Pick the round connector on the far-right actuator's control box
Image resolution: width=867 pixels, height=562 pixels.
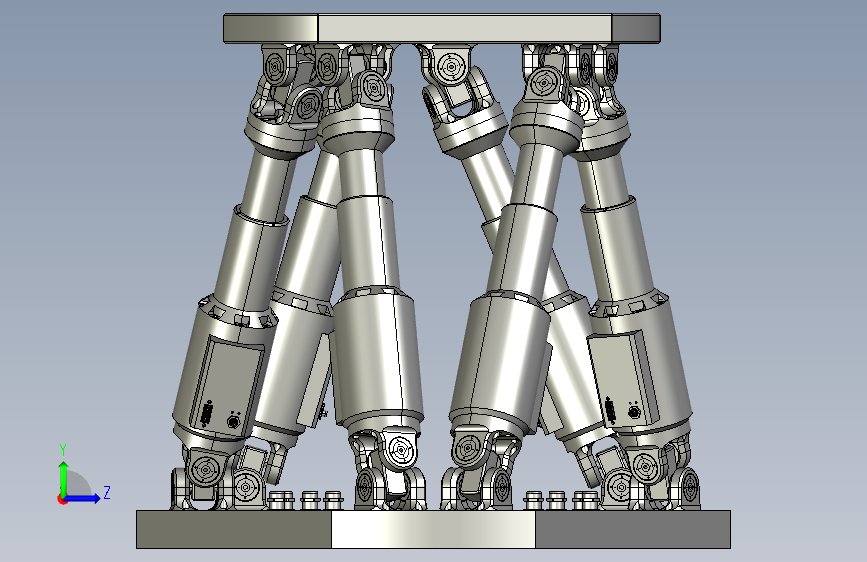click(x=634, y=412)
